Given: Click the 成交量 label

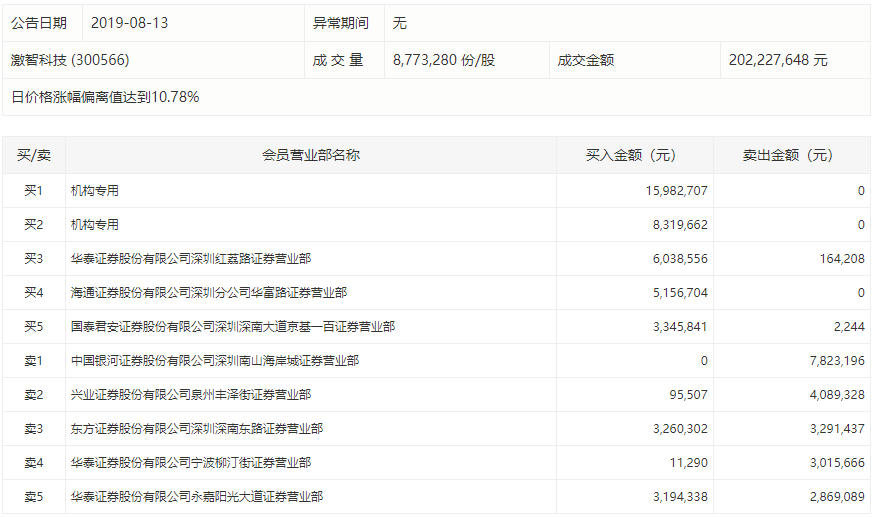Looking at the screenshot, I should click(338, 60).
